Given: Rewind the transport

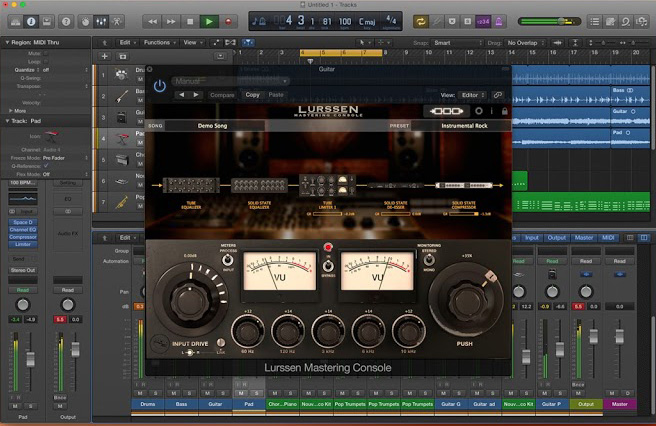Looking at the screenshot, I should [153, 22].
